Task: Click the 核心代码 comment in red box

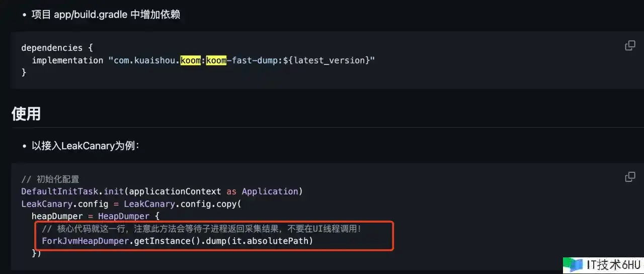Action: coord(201,229)
